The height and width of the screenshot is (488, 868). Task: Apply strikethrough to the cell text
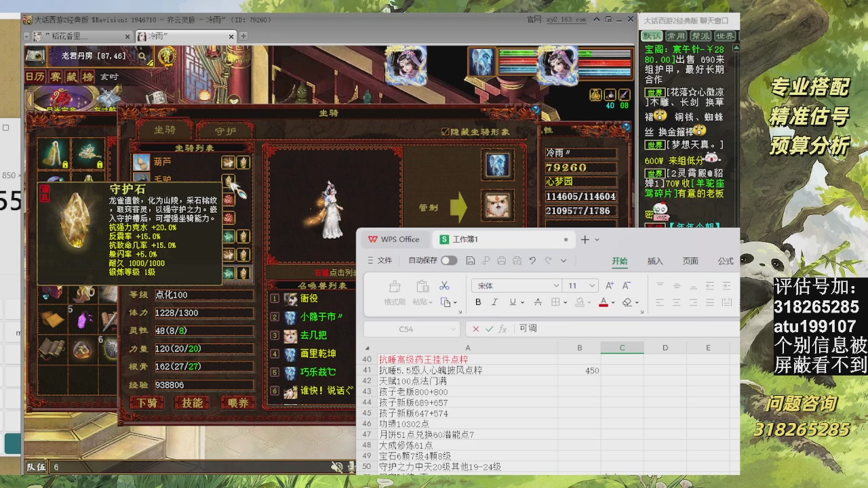538,302
